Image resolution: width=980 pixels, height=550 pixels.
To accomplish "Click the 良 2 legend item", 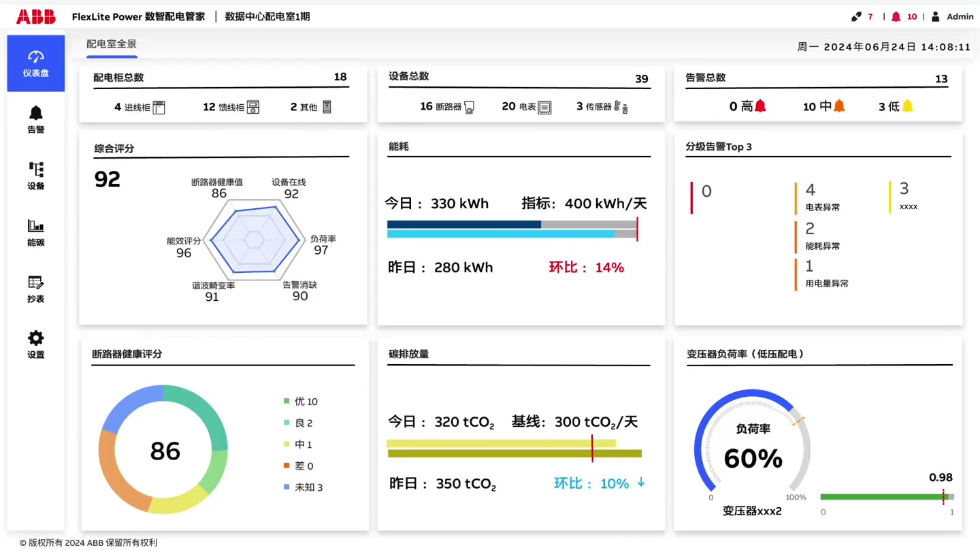I will (298, 423).
